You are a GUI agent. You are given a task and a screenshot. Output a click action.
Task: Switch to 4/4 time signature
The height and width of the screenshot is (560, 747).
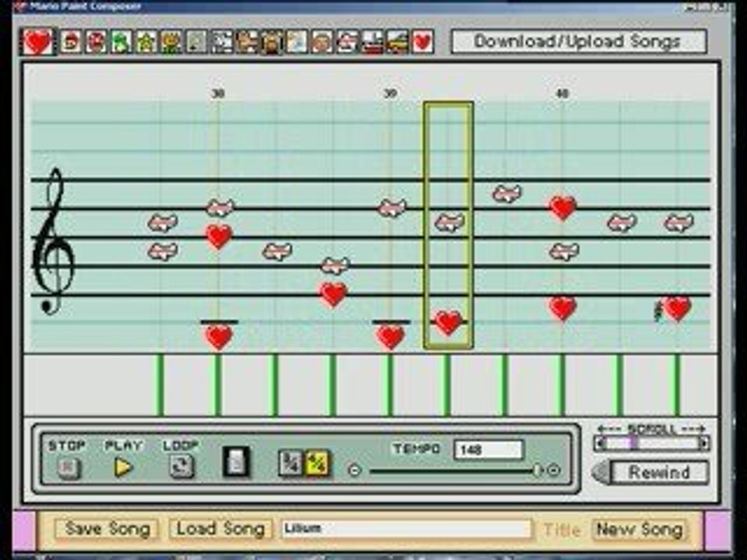point(317,463)
